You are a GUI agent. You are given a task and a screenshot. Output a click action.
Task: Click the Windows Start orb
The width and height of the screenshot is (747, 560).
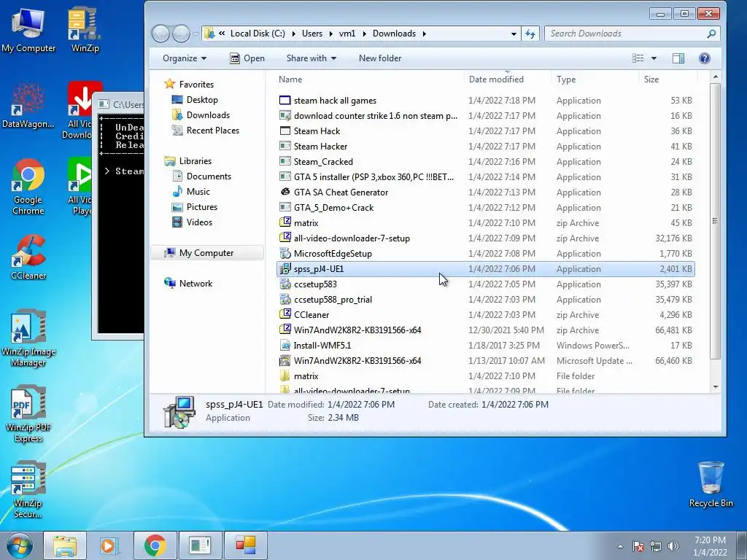point(19,545)
